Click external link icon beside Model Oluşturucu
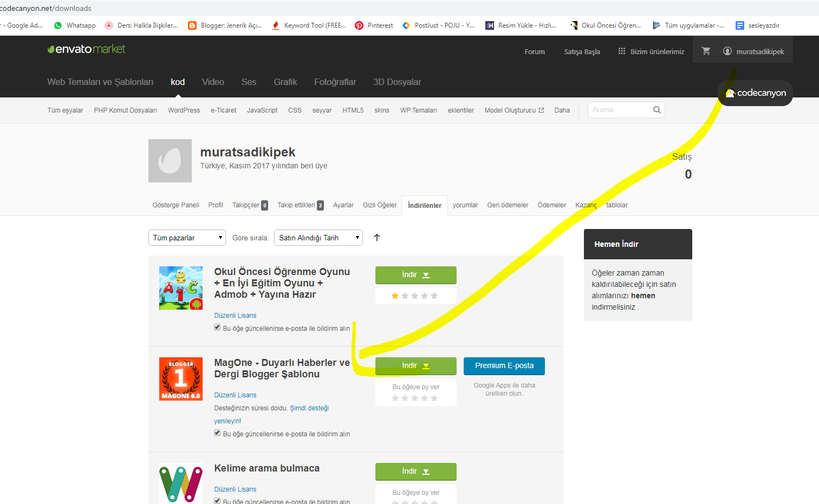 coord(541,110)
